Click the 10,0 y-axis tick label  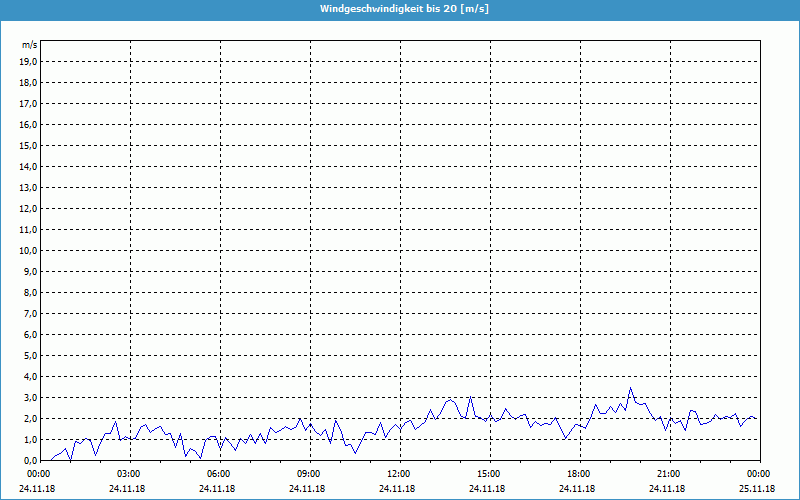coord(29,250)
